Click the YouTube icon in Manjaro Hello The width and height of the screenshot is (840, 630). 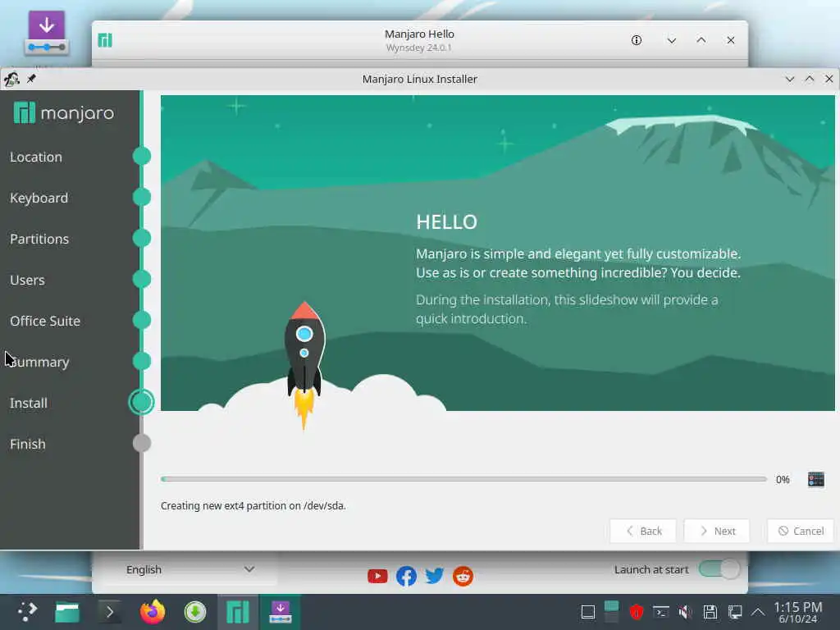(x=377, y=577)
